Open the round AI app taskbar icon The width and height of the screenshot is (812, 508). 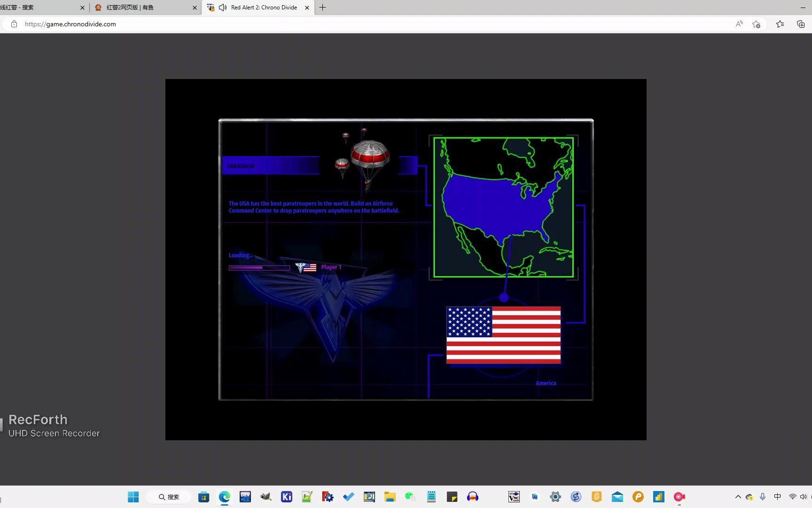coord(535,497)
